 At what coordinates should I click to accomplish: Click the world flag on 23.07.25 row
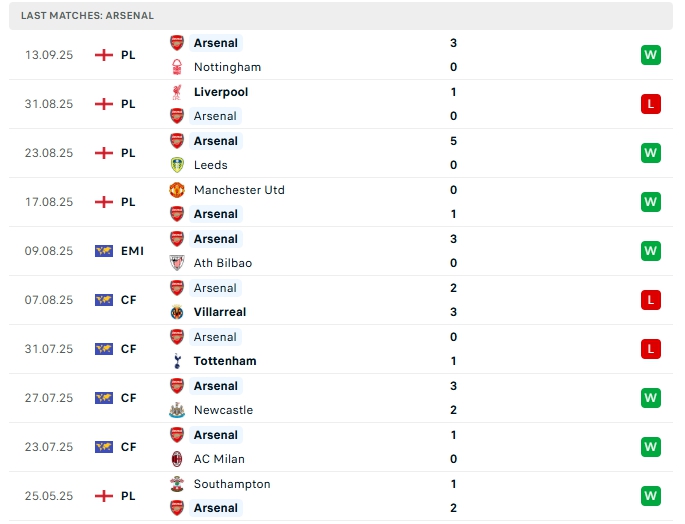pyautogui.click(x=104, y=447)
